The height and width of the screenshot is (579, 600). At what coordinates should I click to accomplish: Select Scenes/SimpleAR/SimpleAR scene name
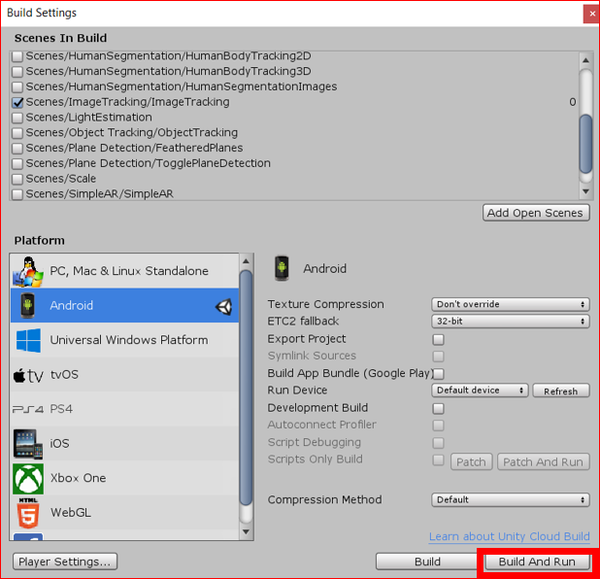pyautogui.click(x=99, y=194)
